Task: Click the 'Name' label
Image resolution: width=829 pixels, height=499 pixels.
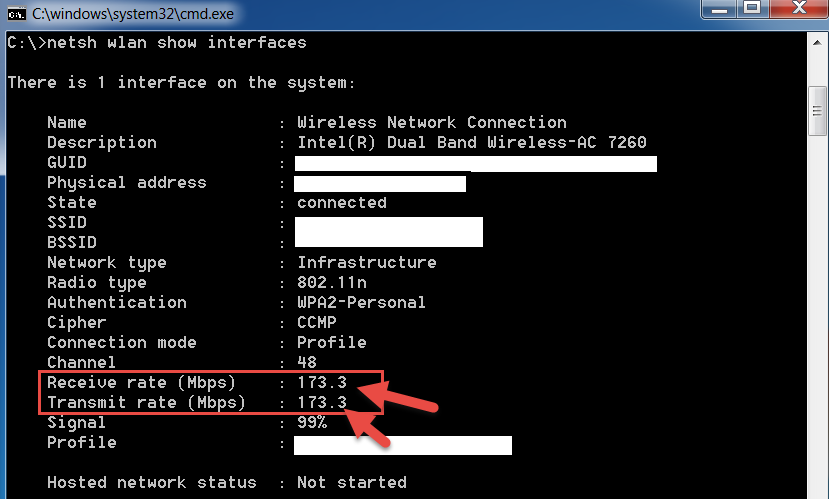Action: click(67, 123)
